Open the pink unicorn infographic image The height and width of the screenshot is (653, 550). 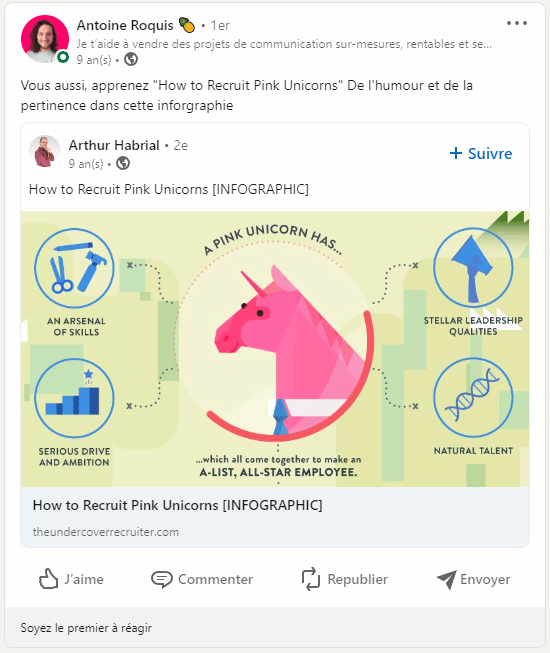(x=275, y=349)
